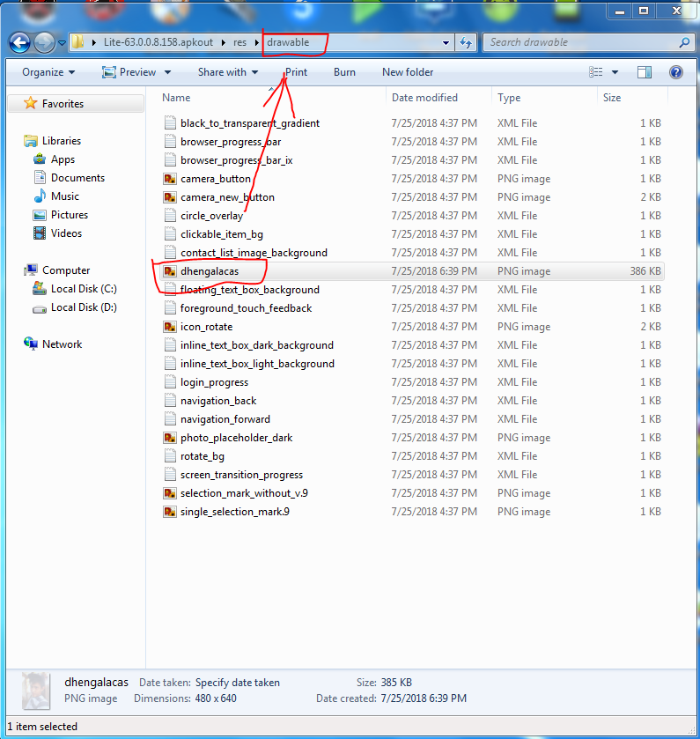Image resolution: width=700 pixels, height=739 pixels.
Task: Click Burn in the toolbar
Action: (344, 72)
